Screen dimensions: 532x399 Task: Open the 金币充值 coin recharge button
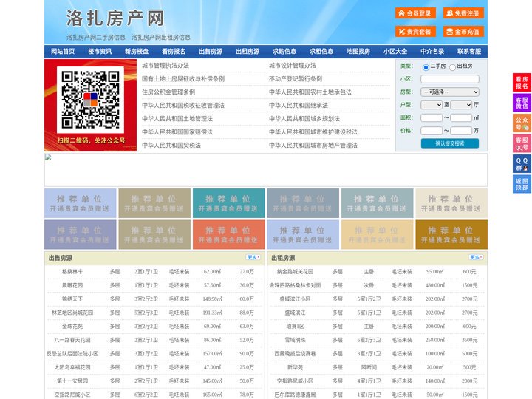tap(463, 32)
